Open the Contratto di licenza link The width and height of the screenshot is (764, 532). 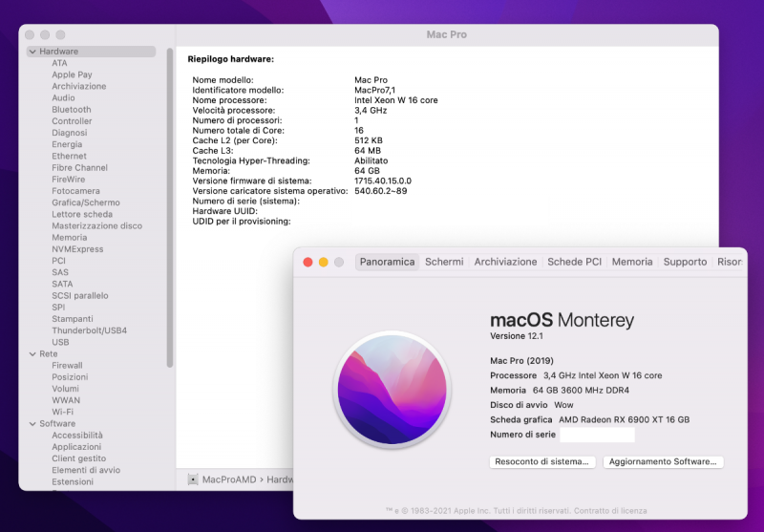coord(610,511)
